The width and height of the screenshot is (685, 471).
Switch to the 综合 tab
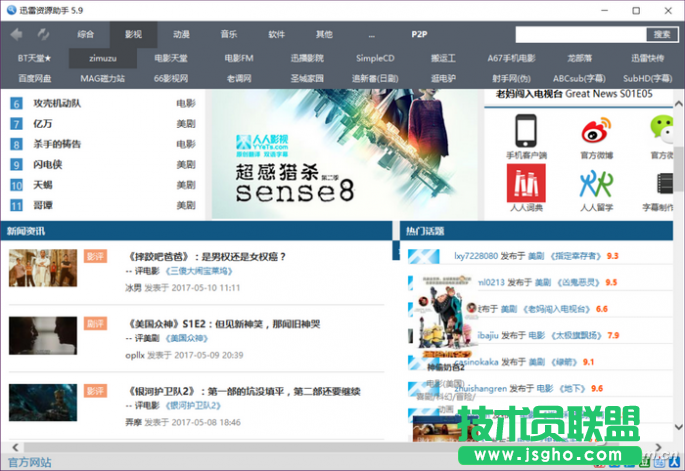86,34
